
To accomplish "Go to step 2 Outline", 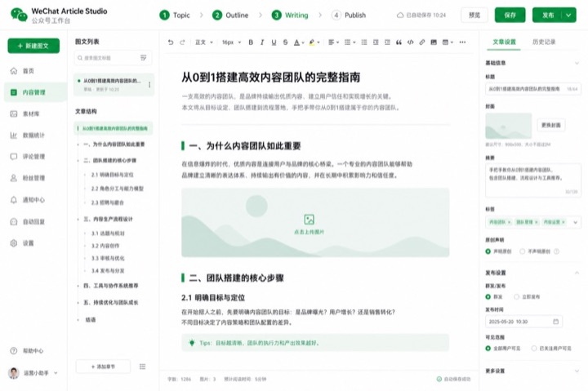I will [230, 15].
